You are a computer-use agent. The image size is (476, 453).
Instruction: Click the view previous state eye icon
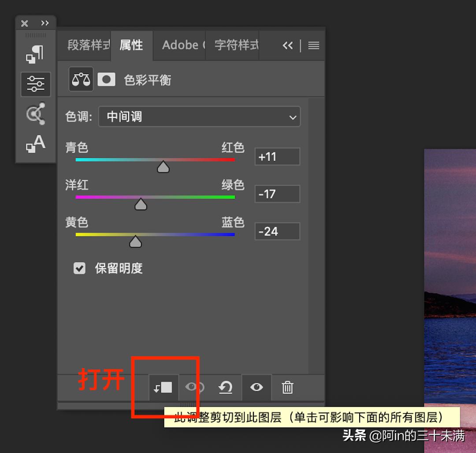point(194,388)
